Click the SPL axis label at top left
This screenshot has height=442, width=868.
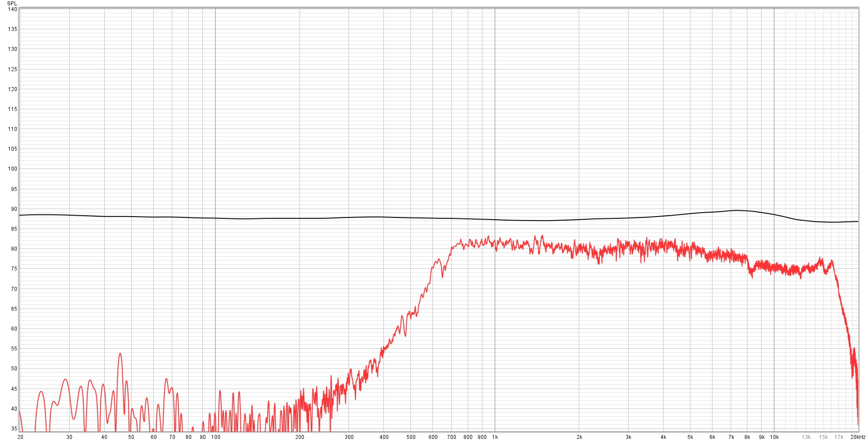click(x=12, y=3)
